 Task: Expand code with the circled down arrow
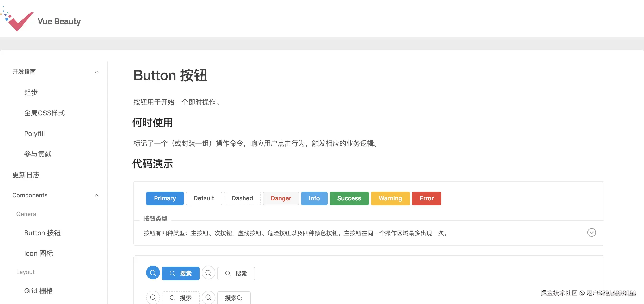pyautogui.click(x=591, y=232)
